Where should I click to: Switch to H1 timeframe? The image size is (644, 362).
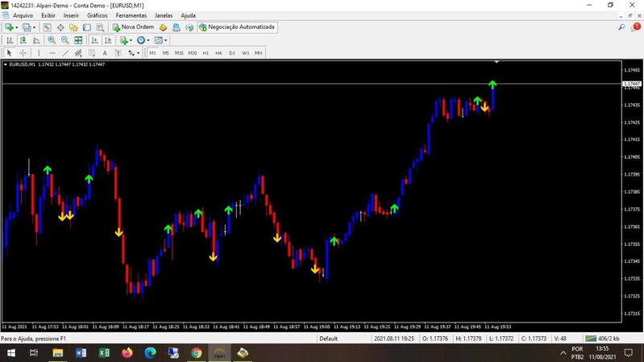[206, 53]
